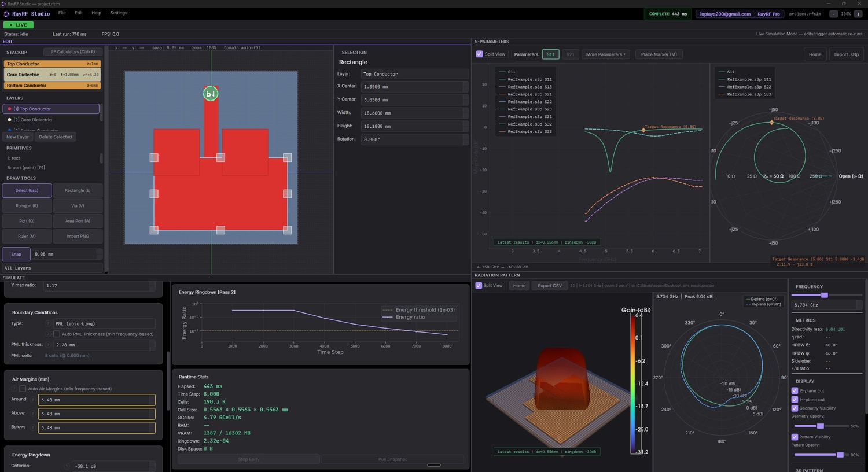
Task: Click the Target Resonance diamond marker on the S11 plot
Action: pos(643,130)
